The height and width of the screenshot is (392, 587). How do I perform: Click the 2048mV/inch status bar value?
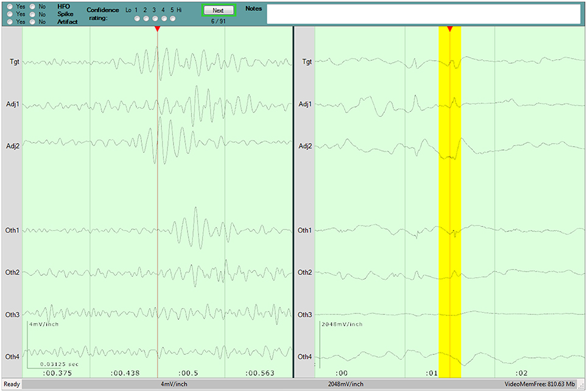tap(345, 384)
